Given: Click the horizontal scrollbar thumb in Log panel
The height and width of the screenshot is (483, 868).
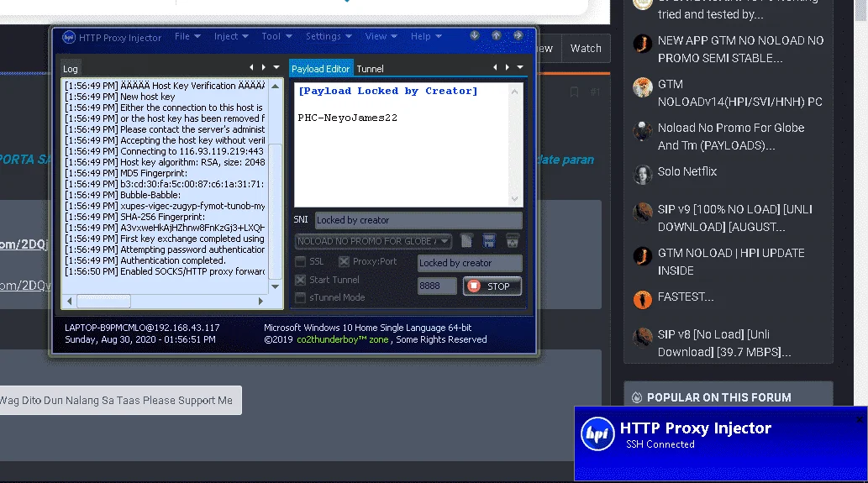Looking at the screenshot, I should [103, 301].
